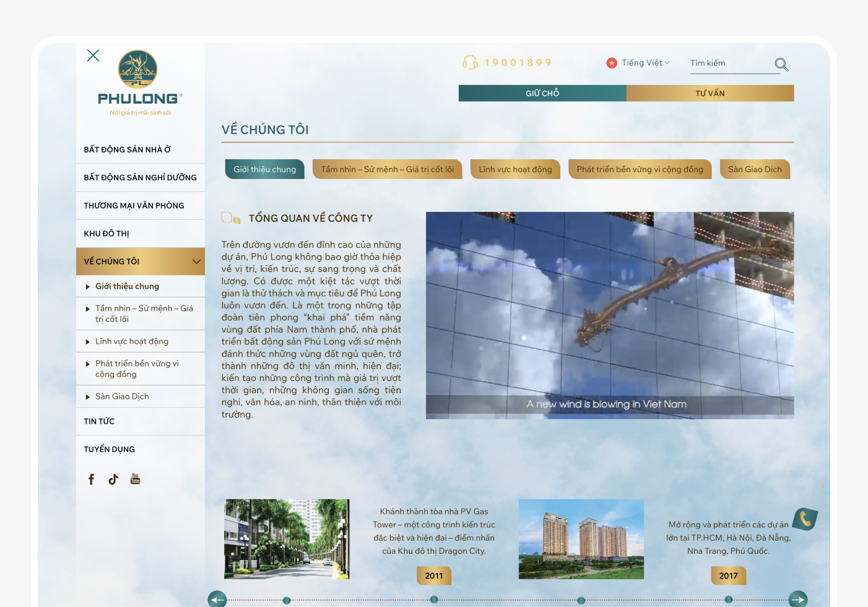Advance the timeline with the right arrow
The image size is (868, 607).
pos(798,600)
